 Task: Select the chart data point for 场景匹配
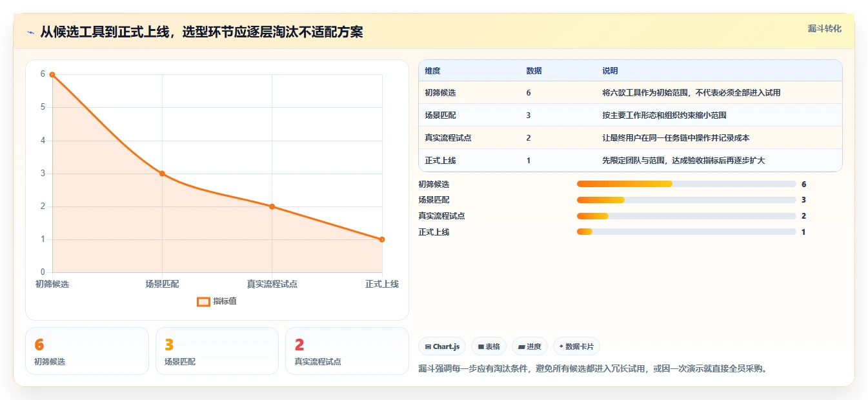pyautogui.click(x=162, y=174)
